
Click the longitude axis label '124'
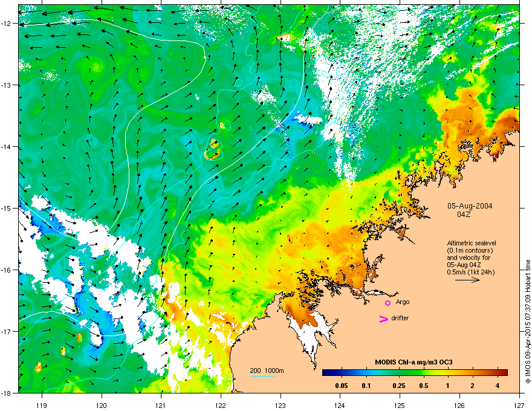[x=340, y=405]
